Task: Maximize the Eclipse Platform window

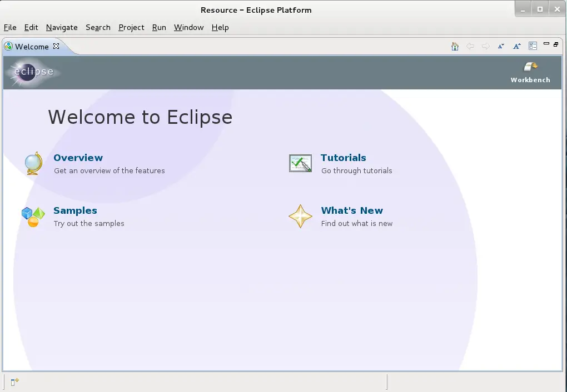Action: pos(540,9)
